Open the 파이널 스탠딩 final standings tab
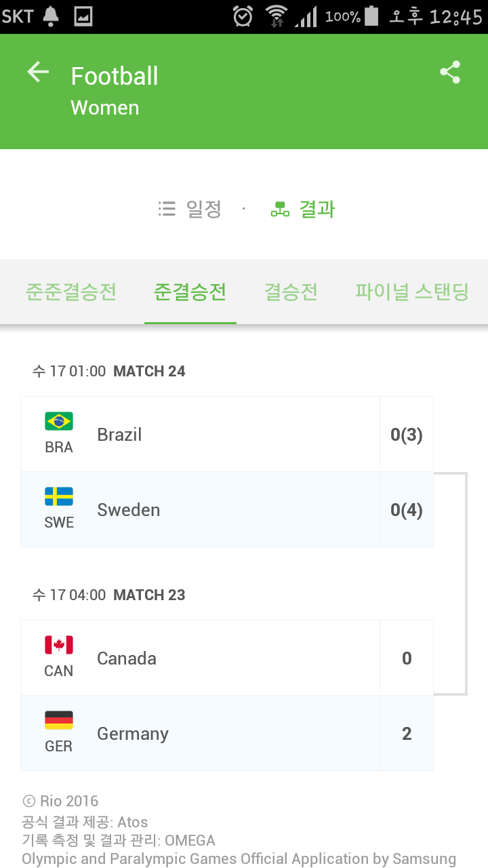 click(x=412, y=292)
